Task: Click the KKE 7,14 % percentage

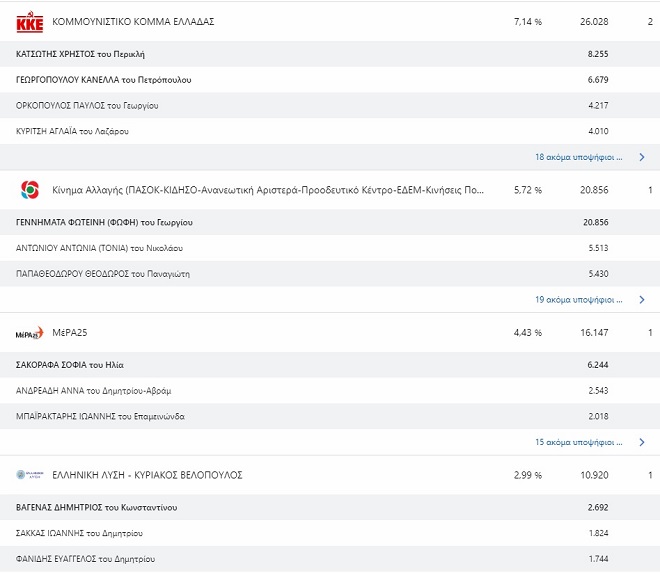Action: click(527, 21)
